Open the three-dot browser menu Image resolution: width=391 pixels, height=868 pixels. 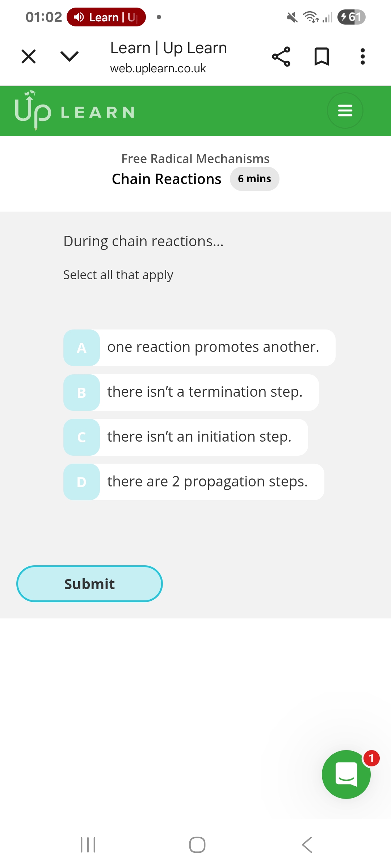click(x=362, y=57)
